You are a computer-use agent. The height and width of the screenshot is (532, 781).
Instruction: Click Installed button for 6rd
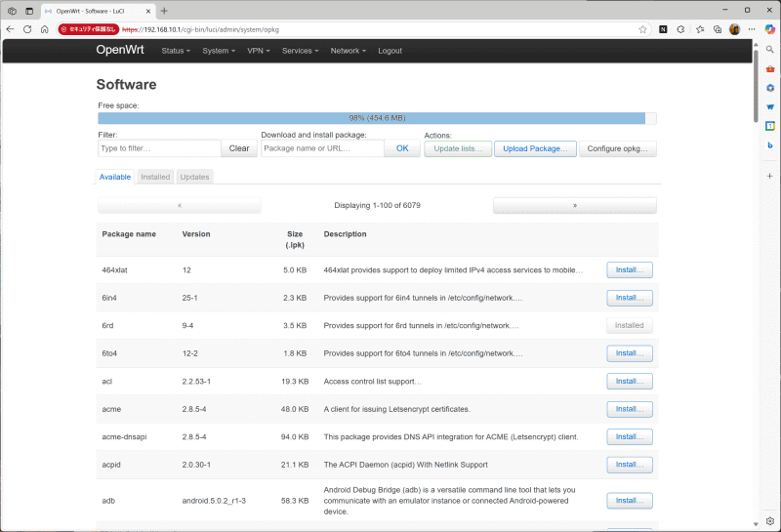[x=630, y=325]
